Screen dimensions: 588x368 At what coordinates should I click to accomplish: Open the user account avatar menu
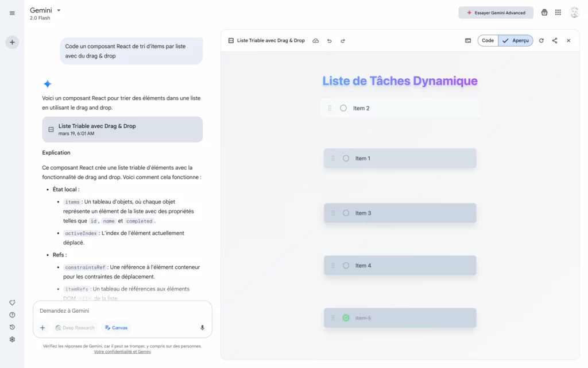tap(574, 13)
